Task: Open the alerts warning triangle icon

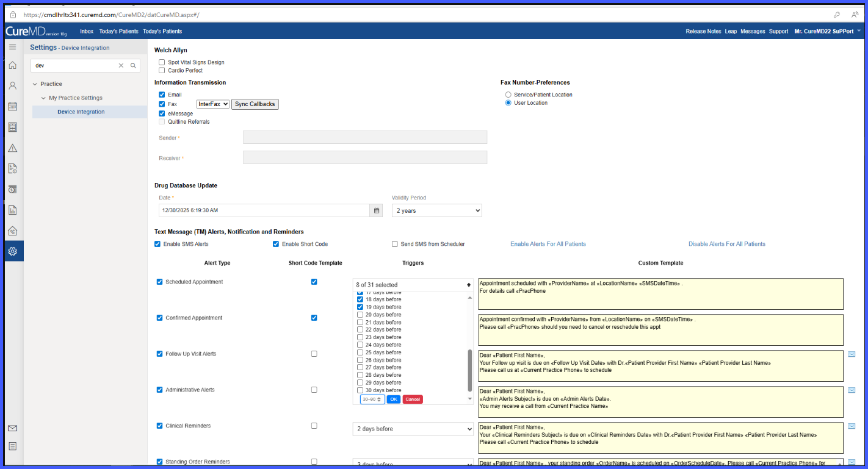Action: click(x=12, y=148)
